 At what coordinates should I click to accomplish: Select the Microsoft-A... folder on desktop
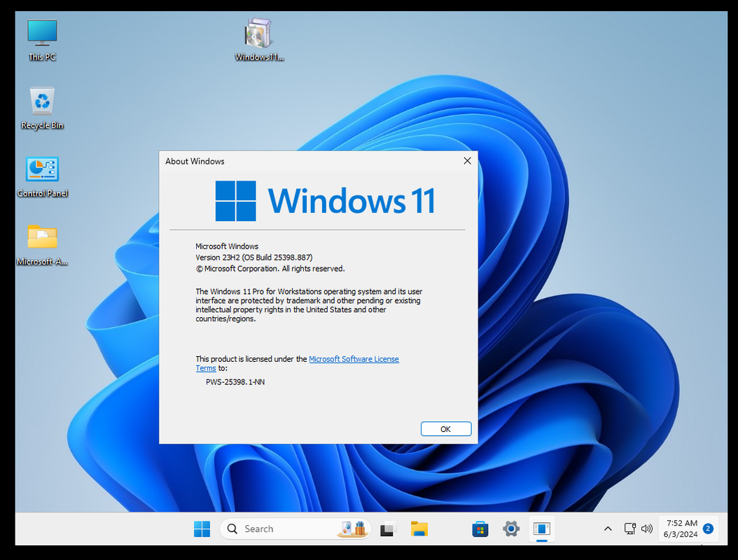point(42,245)
